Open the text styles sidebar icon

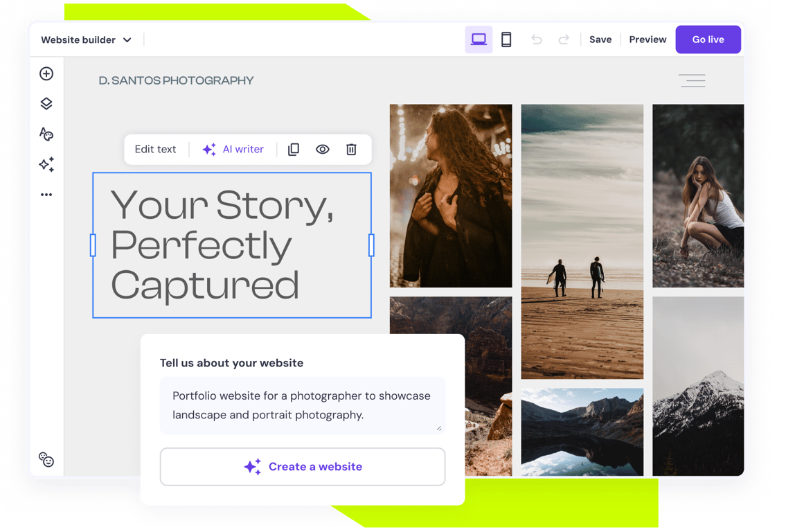point(46,134)
